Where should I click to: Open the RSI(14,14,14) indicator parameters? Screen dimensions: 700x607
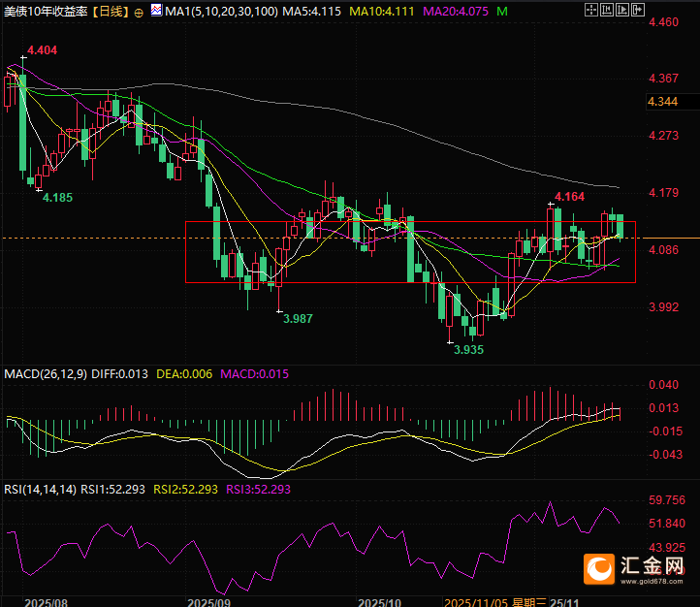[40, 490]
